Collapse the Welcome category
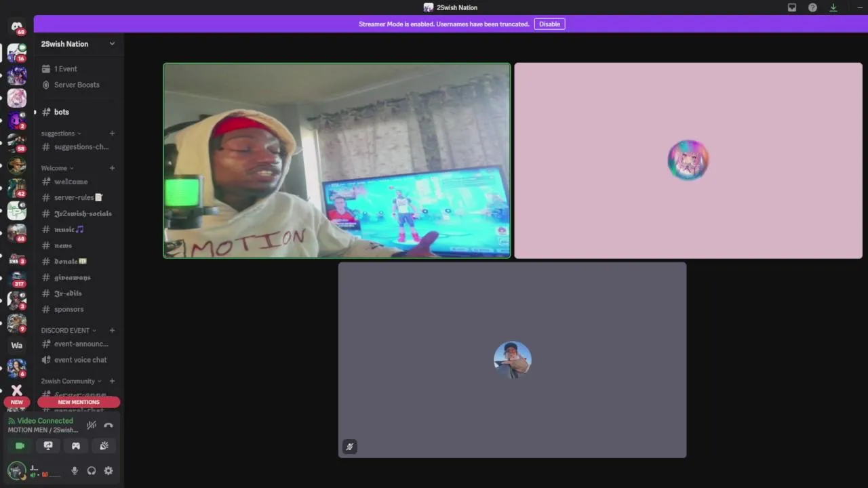This screenshot has height=488, width=868. pos(58,168)
